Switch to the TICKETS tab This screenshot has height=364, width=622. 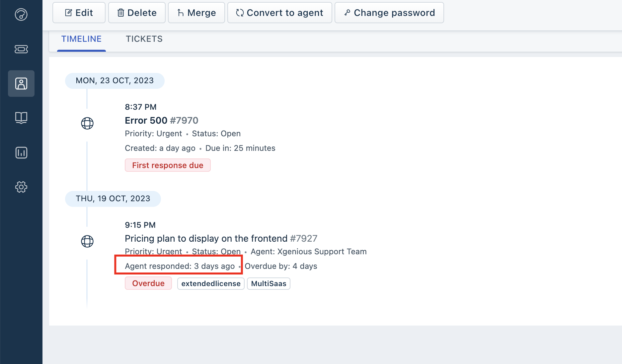click(144, 39)
